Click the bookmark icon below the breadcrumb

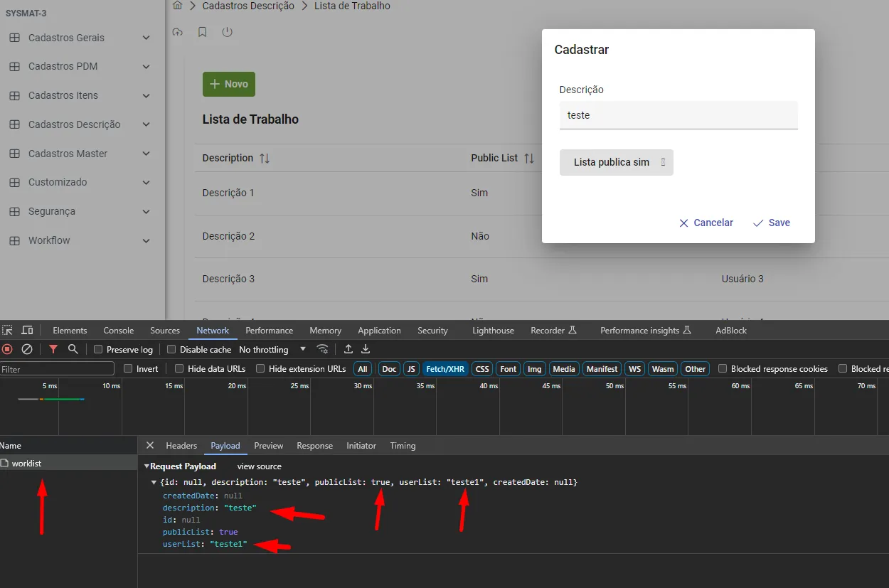(202, 32)
